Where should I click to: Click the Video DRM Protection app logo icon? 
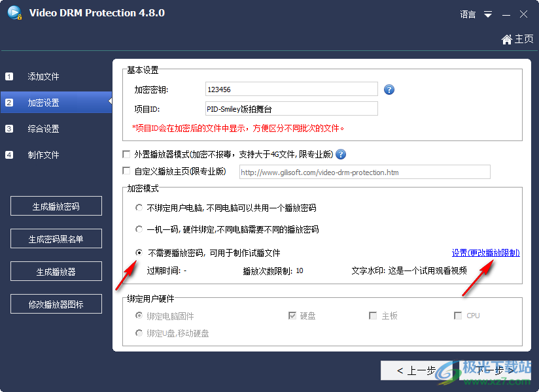point(14,12)
